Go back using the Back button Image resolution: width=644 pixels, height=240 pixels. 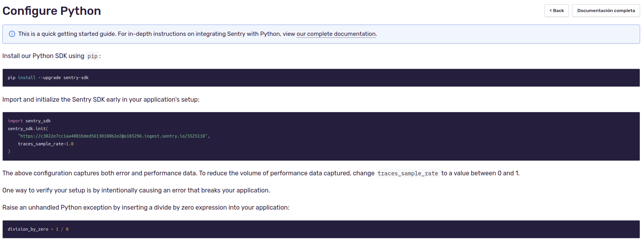click(x=556, y=11)
